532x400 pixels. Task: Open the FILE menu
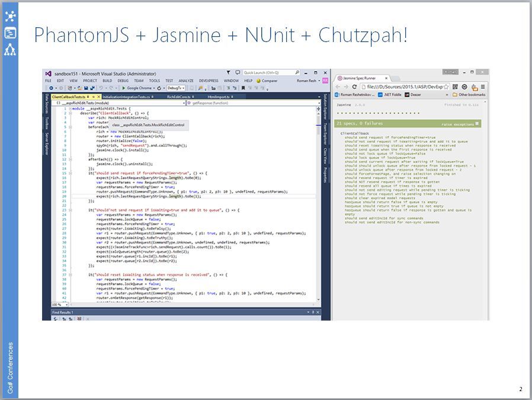pos(48,81)
